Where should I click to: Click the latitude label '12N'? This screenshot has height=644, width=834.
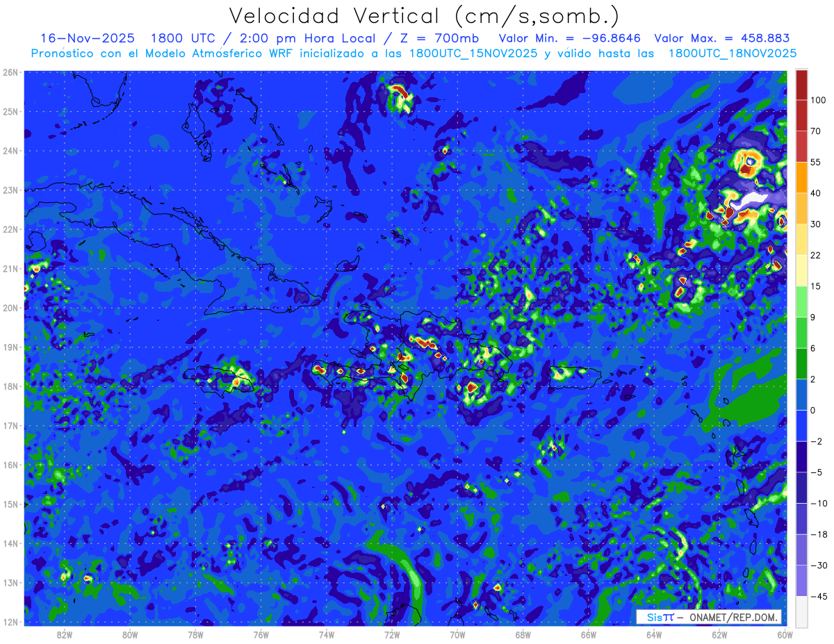click(10, 622)
